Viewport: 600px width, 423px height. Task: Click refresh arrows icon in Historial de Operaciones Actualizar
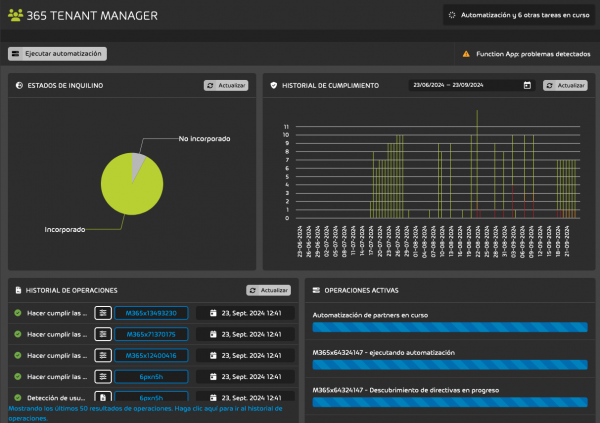253,290
